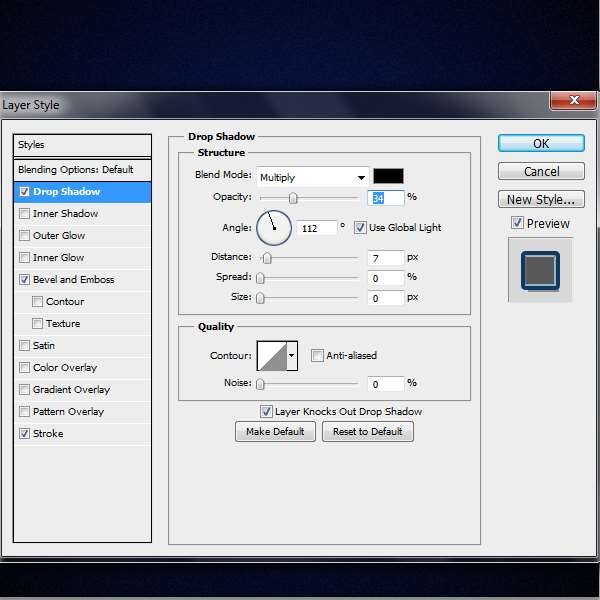Toggle the Preview checkbox
600x600 pixels.
pyautogui.click(x=517, y=223)
